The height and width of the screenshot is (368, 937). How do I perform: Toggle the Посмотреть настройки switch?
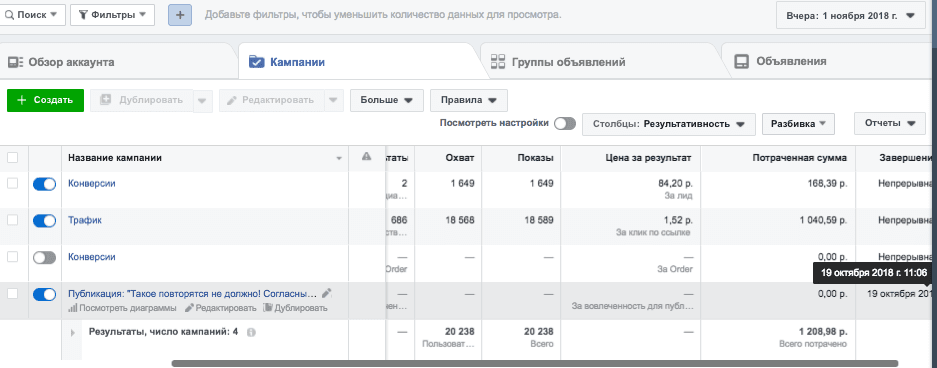565,124
